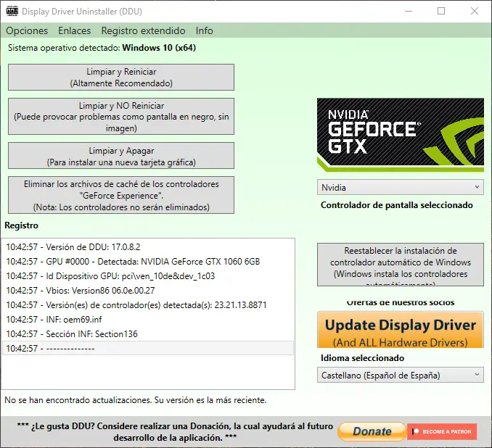Click the 'No se han encontrado actualizaciones' status text

pos(135,400)
